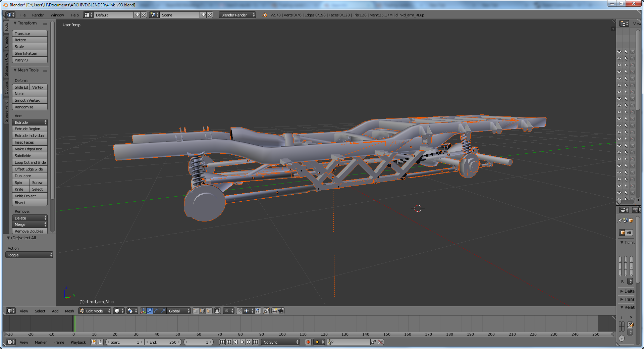This screenshot has height=349, width=644.
Task: Jump to next keyframe
Action: pos(249,342)
